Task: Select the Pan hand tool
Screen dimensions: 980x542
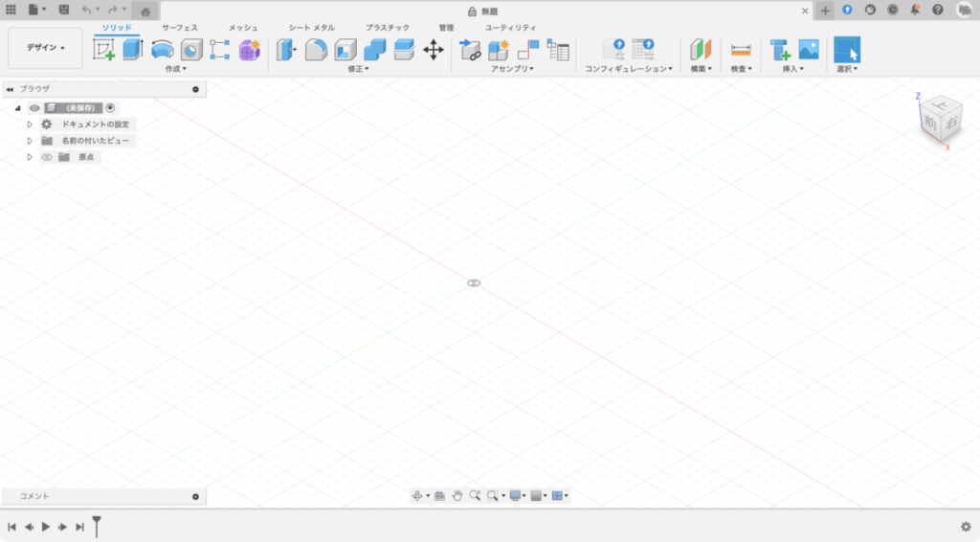Action: (457, 496)
